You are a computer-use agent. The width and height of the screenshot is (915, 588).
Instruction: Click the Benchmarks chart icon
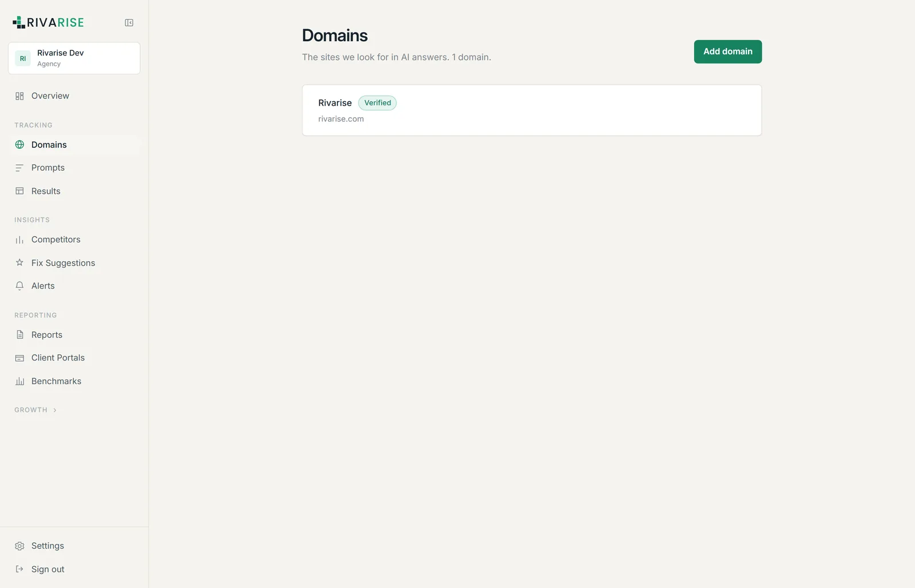19,381
